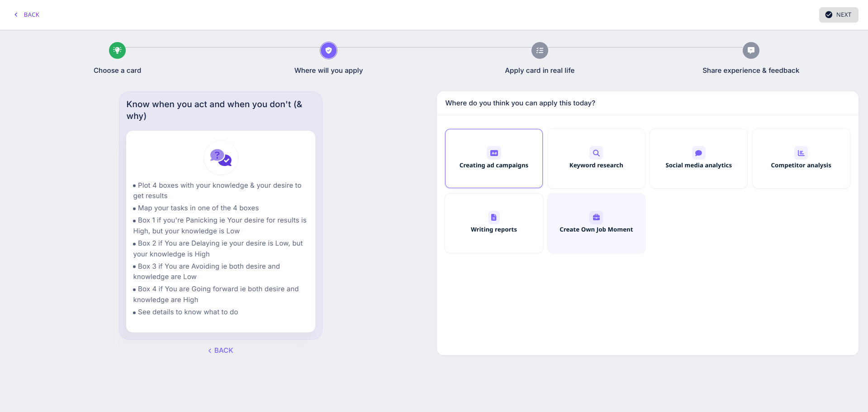Pick the Social media analytics option

tap(698, 166)
